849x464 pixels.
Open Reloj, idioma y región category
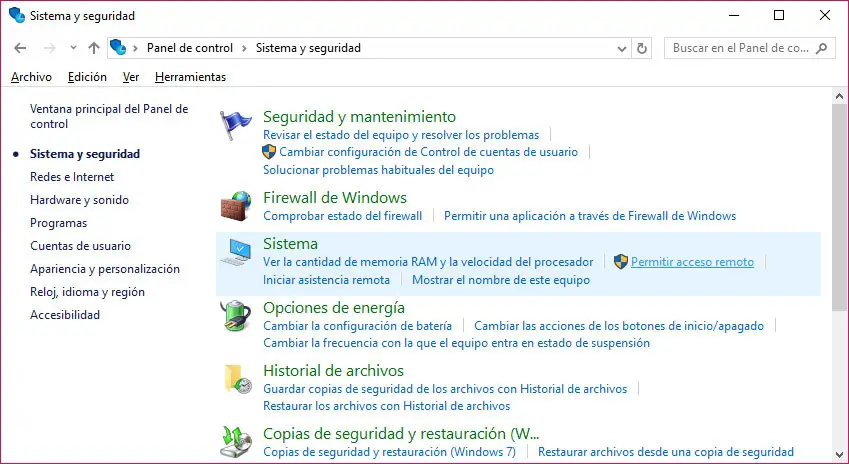coord(88,292)
